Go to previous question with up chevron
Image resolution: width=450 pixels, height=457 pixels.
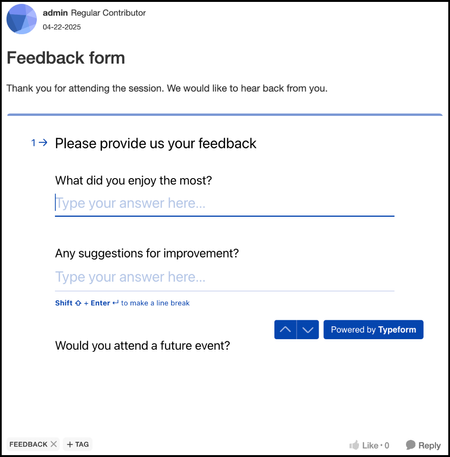[x=285, y=330]
